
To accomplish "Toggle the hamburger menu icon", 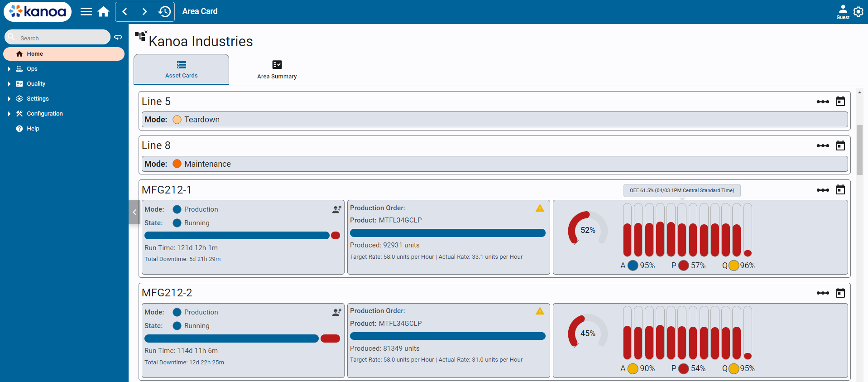I will click(86, 12).
